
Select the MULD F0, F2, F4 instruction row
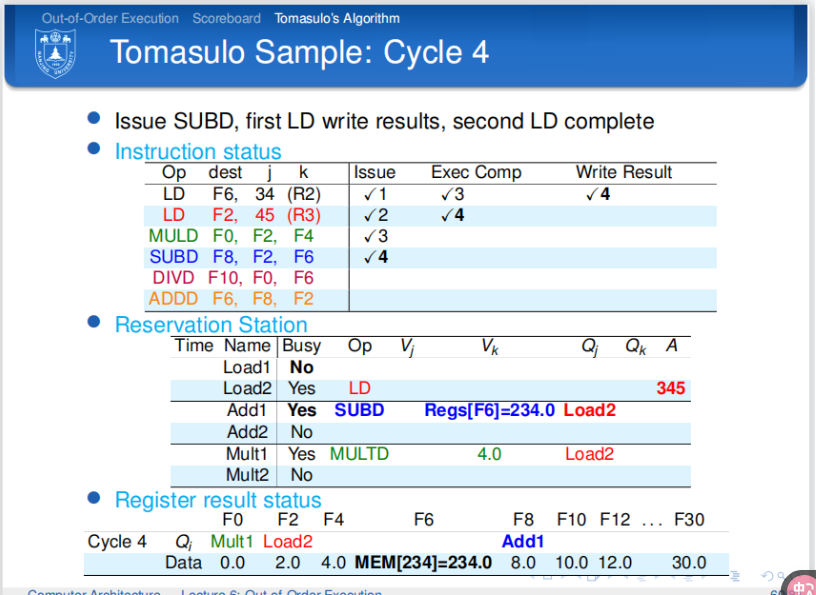pos(230,236)
